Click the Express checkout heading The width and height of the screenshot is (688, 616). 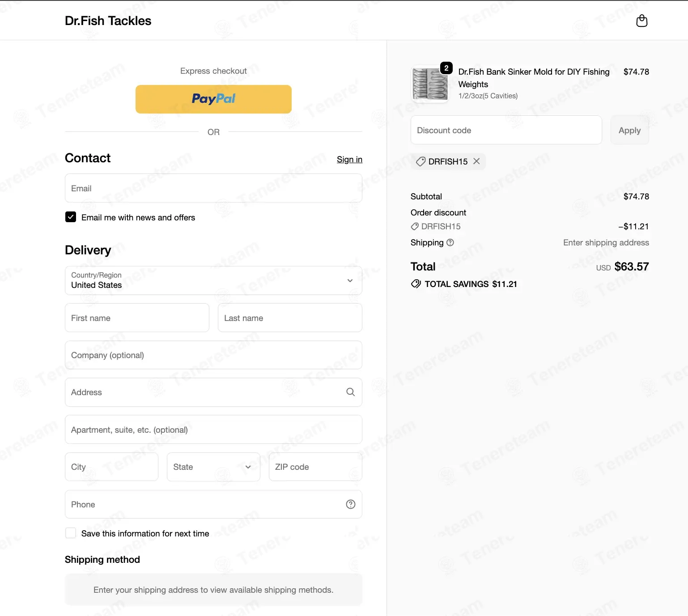(213, 71)
